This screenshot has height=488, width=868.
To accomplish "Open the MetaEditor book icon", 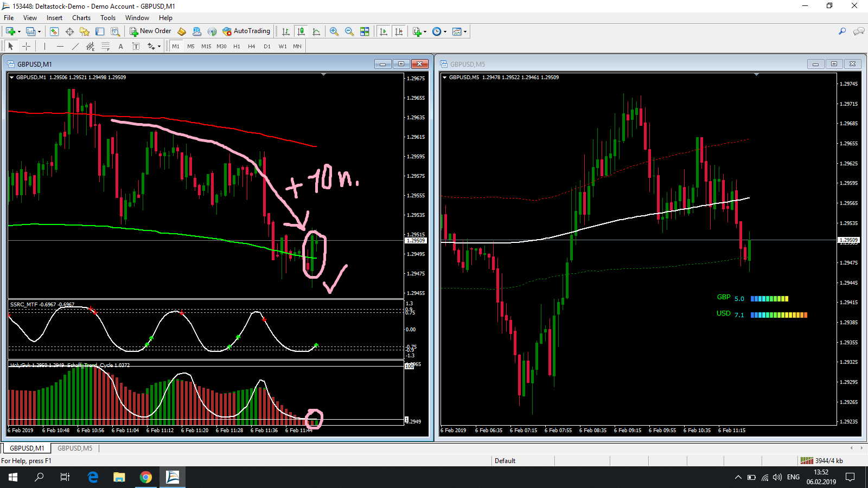I will click(182, 31).
